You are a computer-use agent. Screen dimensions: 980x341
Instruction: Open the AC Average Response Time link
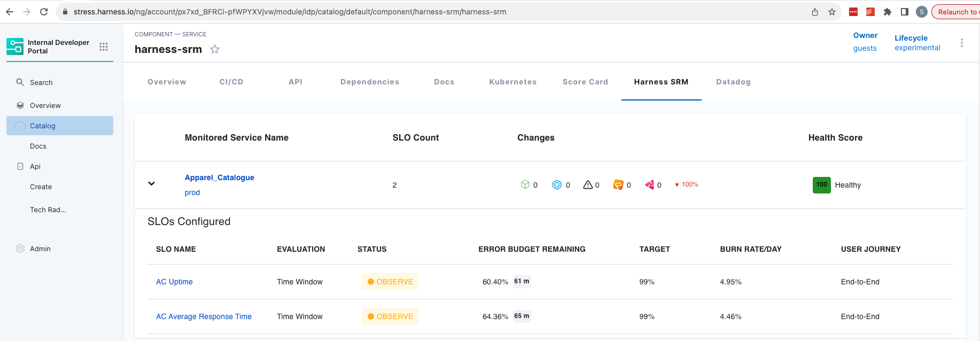pyautogui.click(x=204, y=317)
